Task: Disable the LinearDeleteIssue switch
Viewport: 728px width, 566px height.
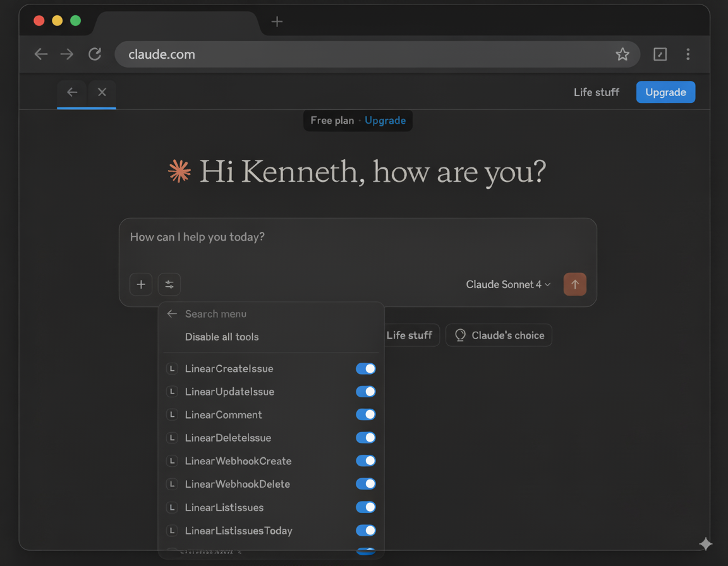Action: coord(365,438)
